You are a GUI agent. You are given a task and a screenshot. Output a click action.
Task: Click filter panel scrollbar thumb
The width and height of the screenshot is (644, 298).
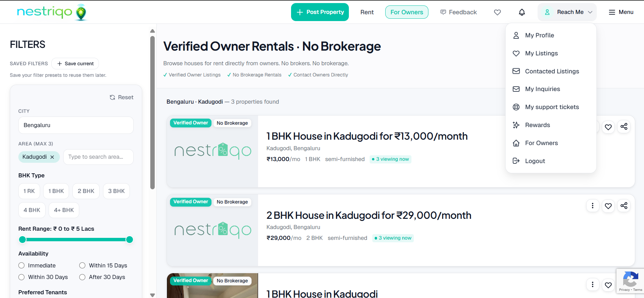coord(153,112)
